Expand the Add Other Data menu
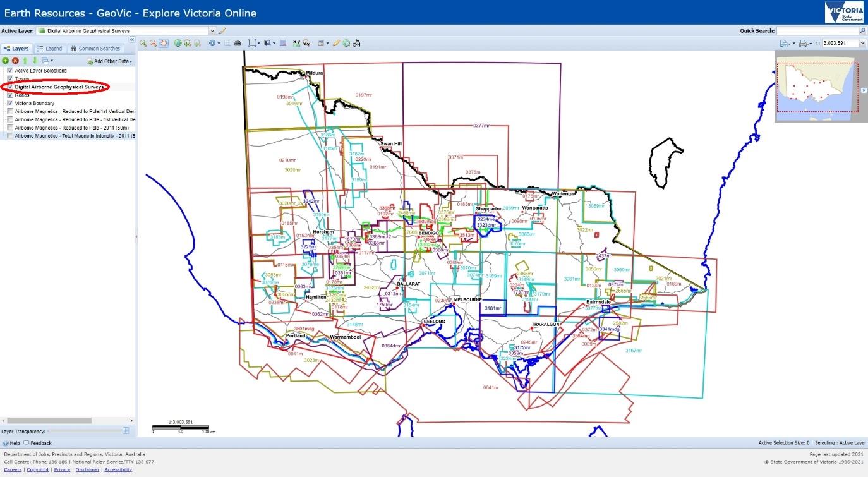Viewport: 868px width, 477px height. [110, 61]
